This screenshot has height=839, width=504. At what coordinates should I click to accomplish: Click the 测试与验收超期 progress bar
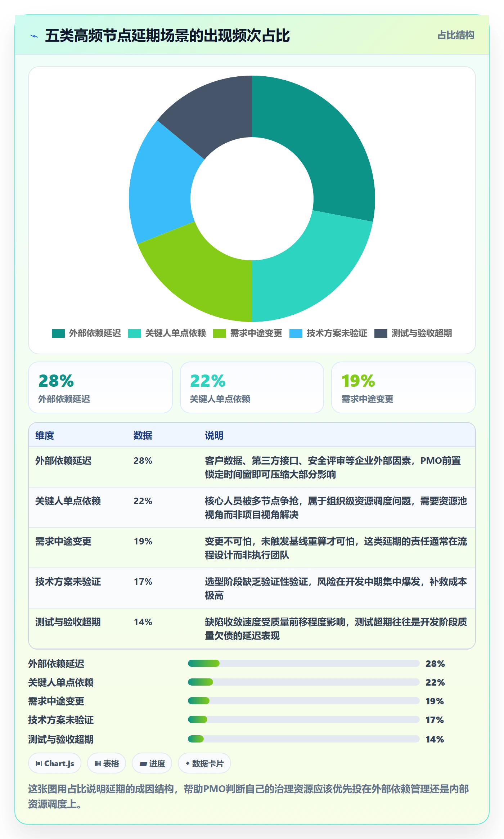[304, 739]
